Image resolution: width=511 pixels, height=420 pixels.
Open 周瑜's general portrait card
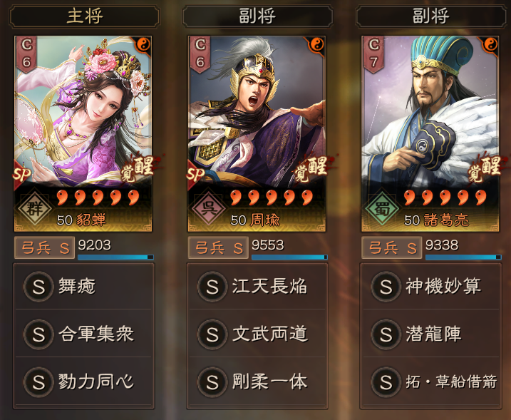pos(257,133)
